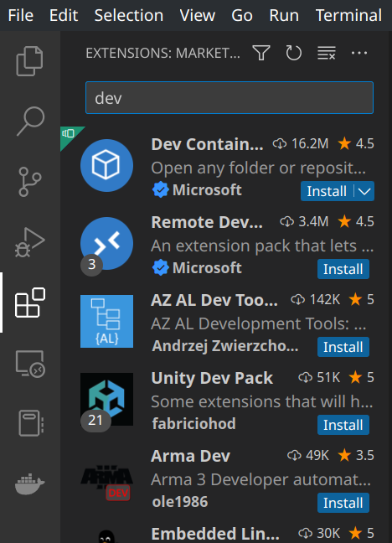The image size is (392, 543).
Task: Open the Terminal menu
Action: click(x=348, y=15)
